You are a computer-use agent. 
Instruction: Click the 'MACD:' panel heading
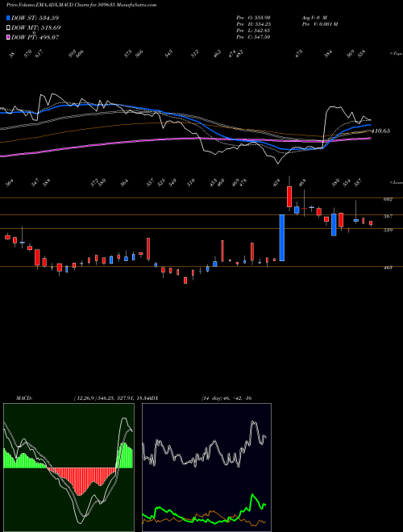click(24, 398)
